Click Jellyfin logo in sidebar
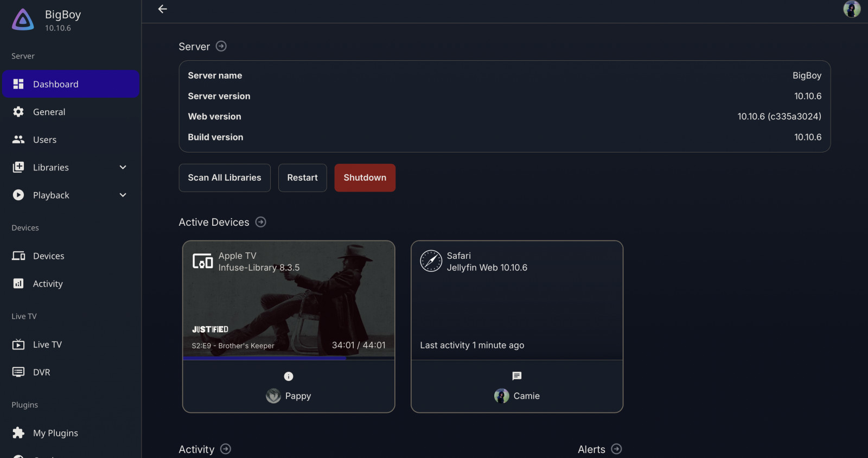This screenshot has width=868, height=458. point(23,20)
